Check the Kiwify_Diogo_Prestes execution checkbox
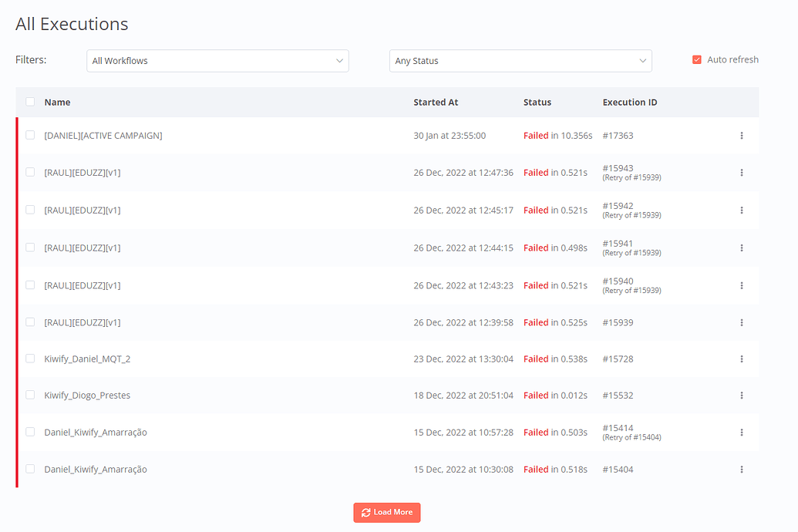 coord(30,395)
